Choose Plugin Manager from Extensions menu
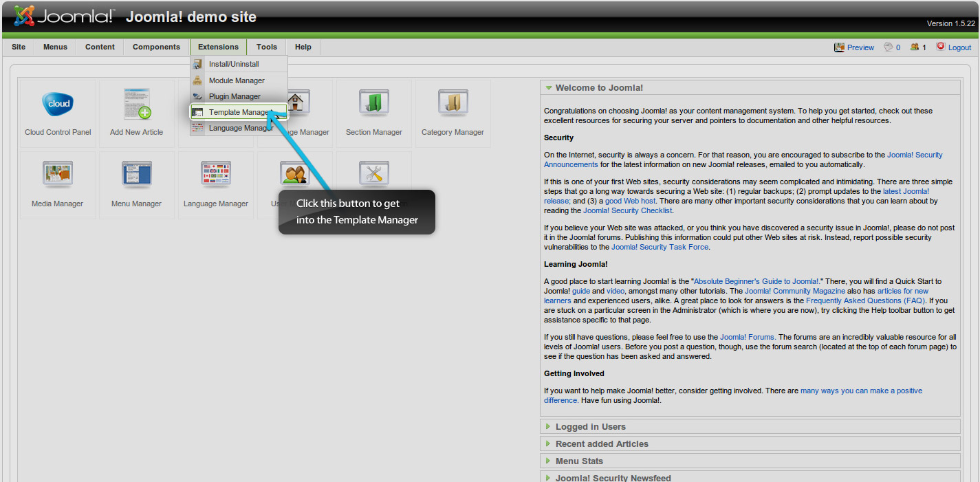Image resolution: width=980 pixels, height=482 pixels. [239, 96]
